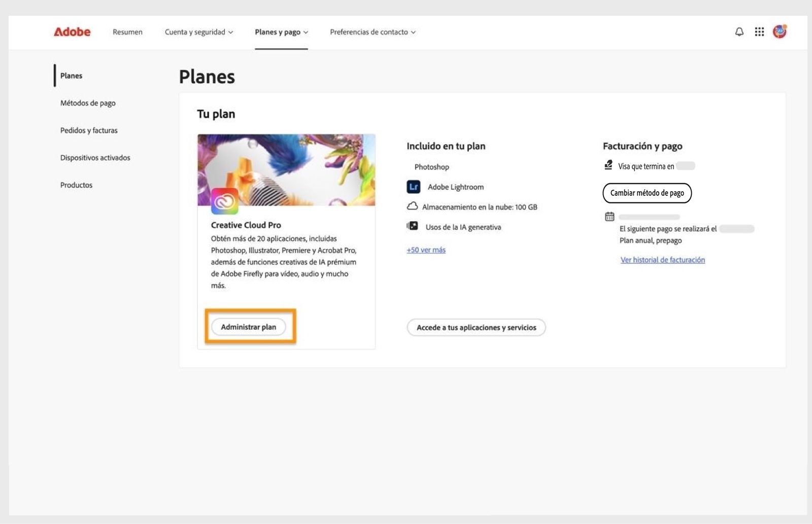Viewport: 812px width, 524px height.
Task: Click the Photoshop entry in plan list
Action: tap(431, 167)
